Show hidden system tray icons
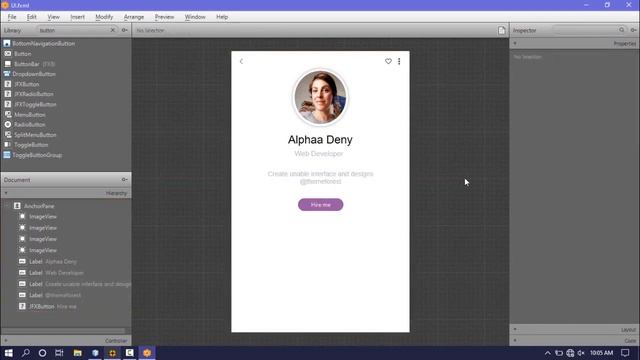 tap(548, 353)
